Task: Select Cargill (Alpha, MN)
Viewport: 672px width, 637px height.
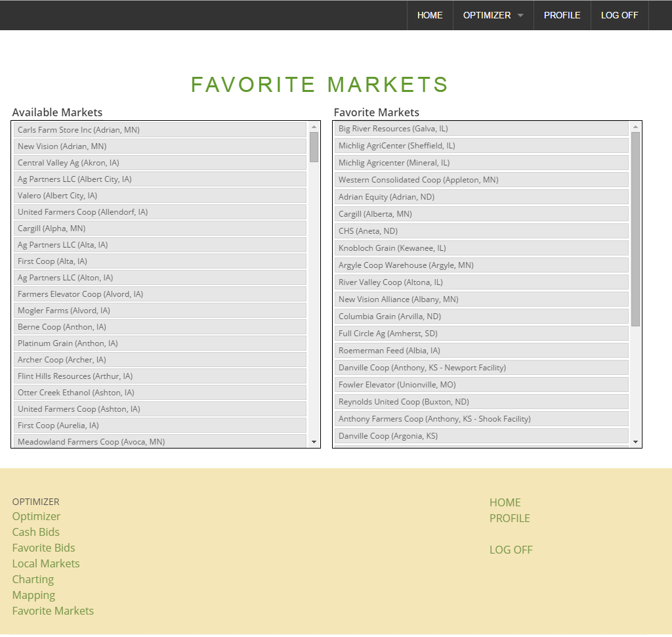Action: coord(160,229)
